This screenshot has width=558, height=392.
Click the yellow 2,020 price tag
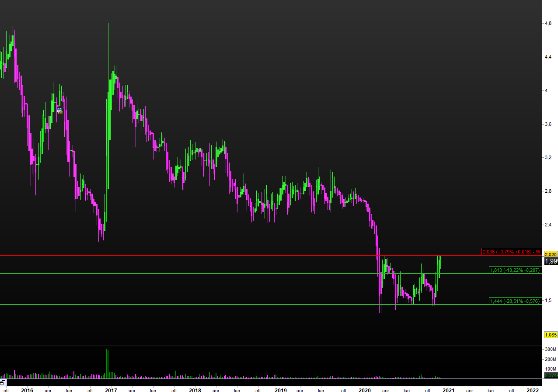click(x=551, y=254)
